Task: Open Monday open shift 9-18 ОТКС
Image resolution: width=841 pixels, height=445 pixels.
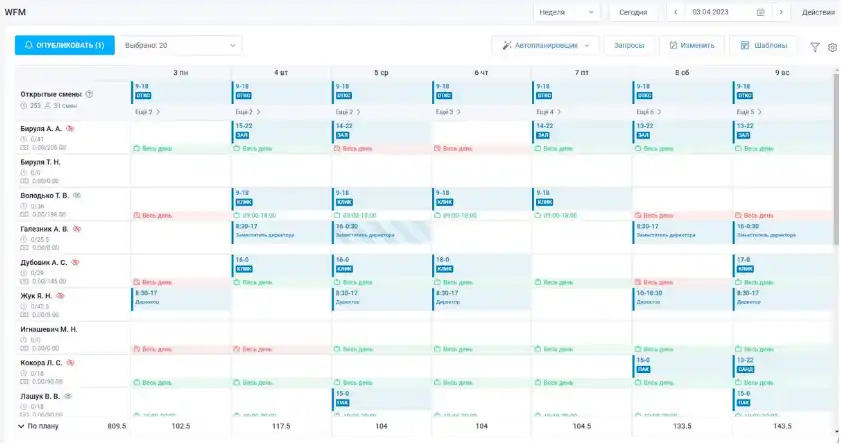Action: (x=181, y=92)
